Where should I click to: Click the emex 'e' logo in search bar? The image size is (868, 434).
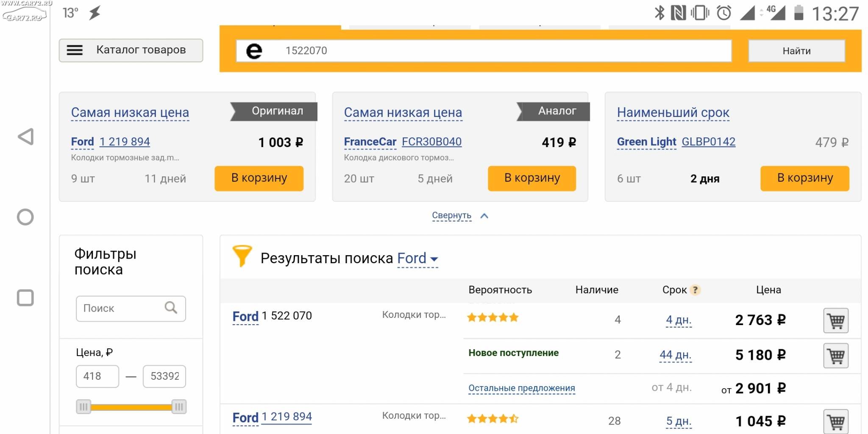pos(254,51)
